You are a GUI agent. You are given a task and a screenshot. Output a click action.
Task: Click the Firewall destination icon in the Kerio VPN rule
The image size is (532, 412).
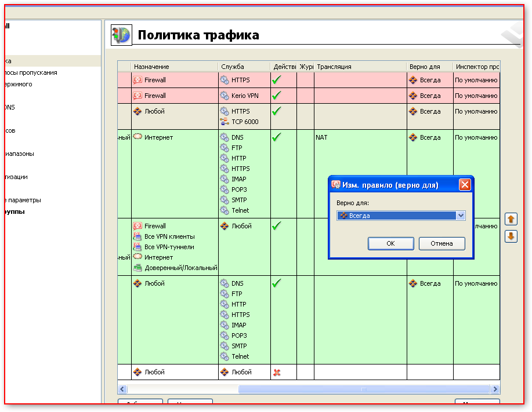pos(137,96)
